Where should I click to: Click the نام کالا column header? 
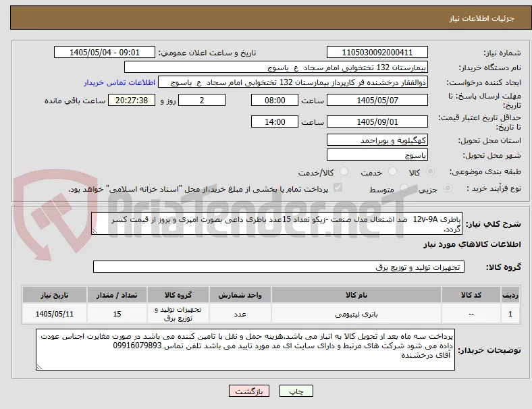coord(356,295)
